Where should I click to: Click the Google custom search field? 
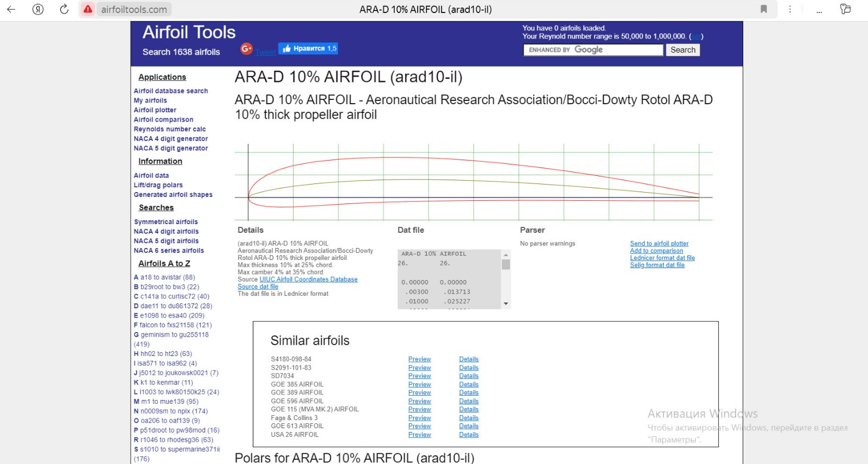[593, 50]
